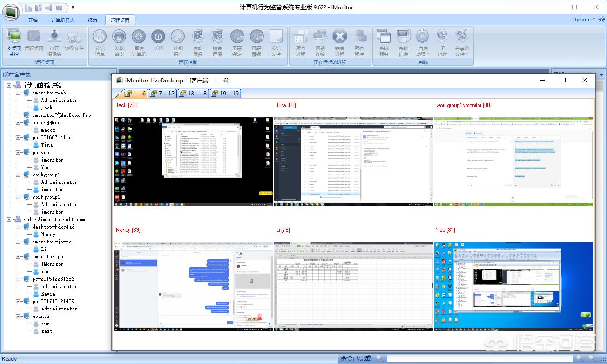Switch to the 开始 ribbon tab

[33, 20]
